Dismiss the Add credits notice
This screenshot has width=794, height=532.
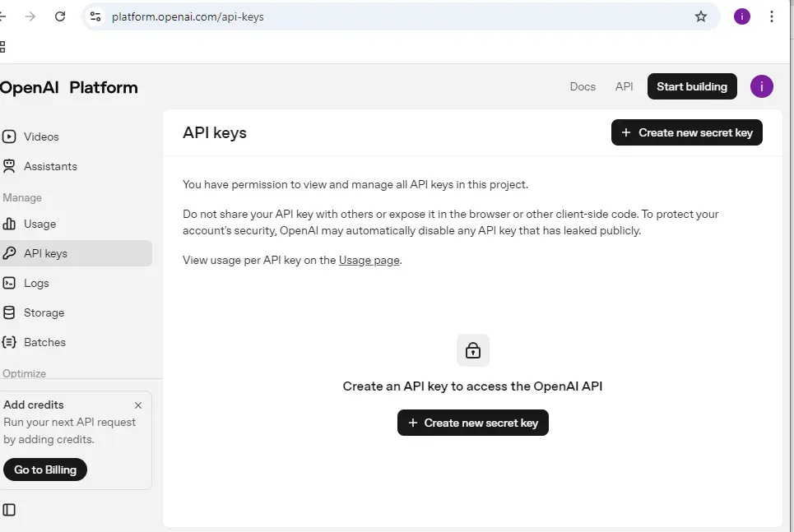tap(138, 405)
